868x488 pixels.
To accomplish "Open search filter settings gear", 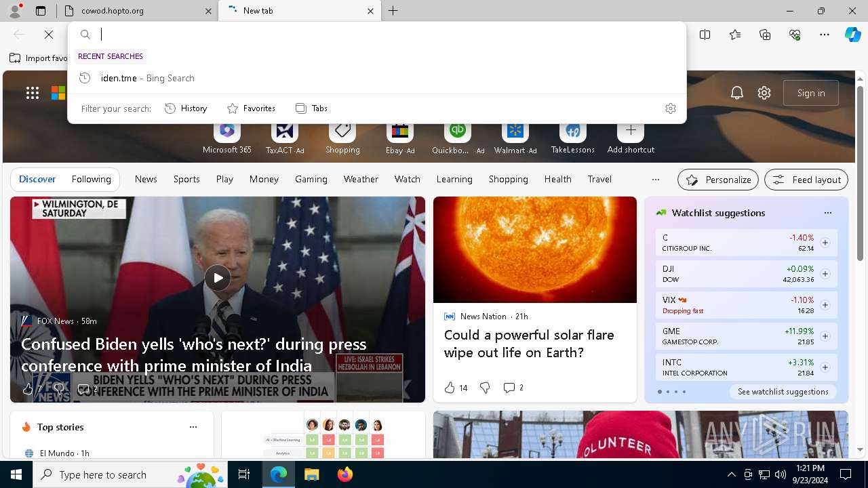I will (671, 108).
